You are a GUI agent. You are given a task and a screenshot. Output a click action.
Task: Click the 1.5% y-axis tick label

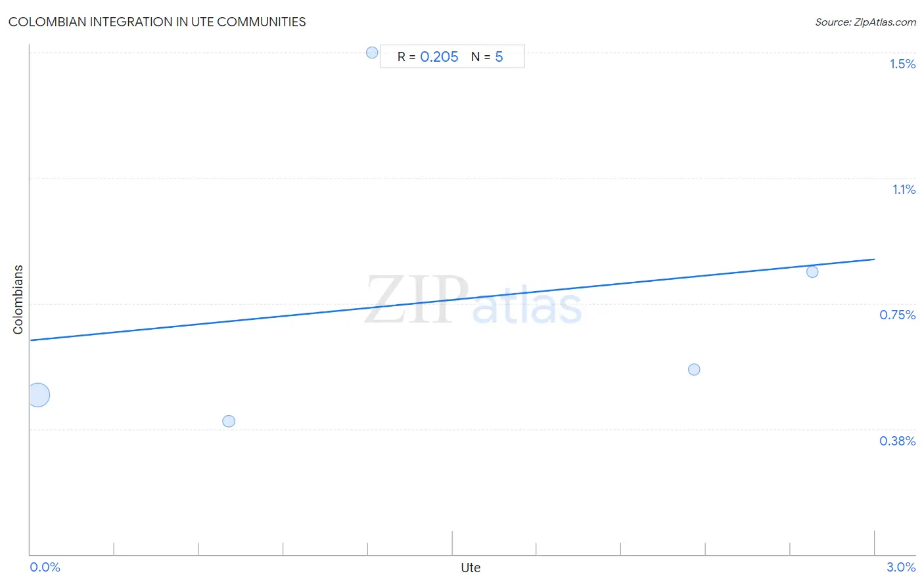(902, 64)
